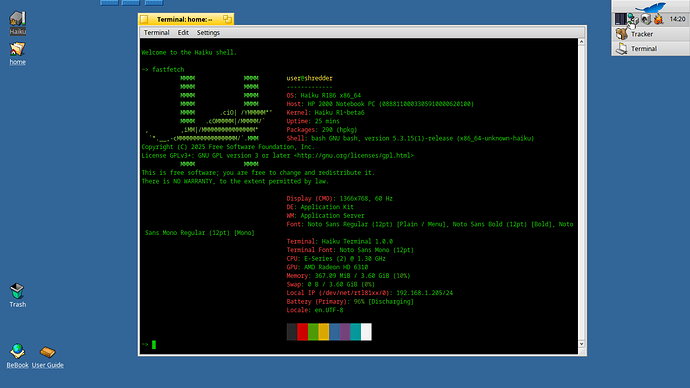Click the purple color block in fastfetch output
Image resolution: width=690 pixels, height=388 pixels.
tap(345, 332)
